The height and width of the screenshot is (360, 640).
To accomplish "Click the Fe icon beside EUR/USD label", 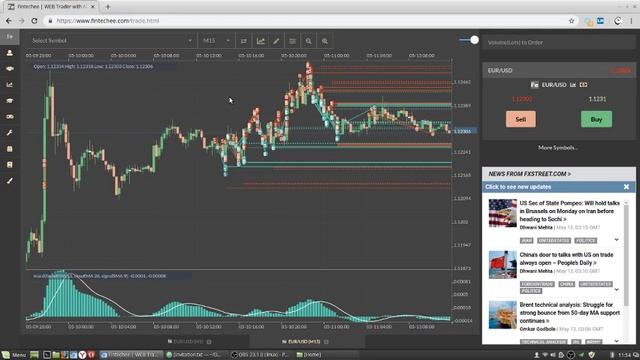I will click(534, 85).
